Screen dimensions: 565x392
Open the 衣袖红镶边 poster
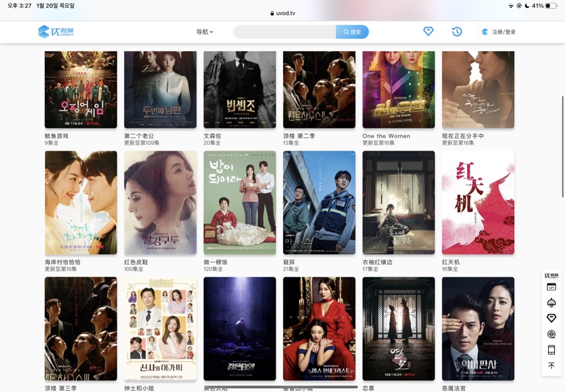(399, 203)
